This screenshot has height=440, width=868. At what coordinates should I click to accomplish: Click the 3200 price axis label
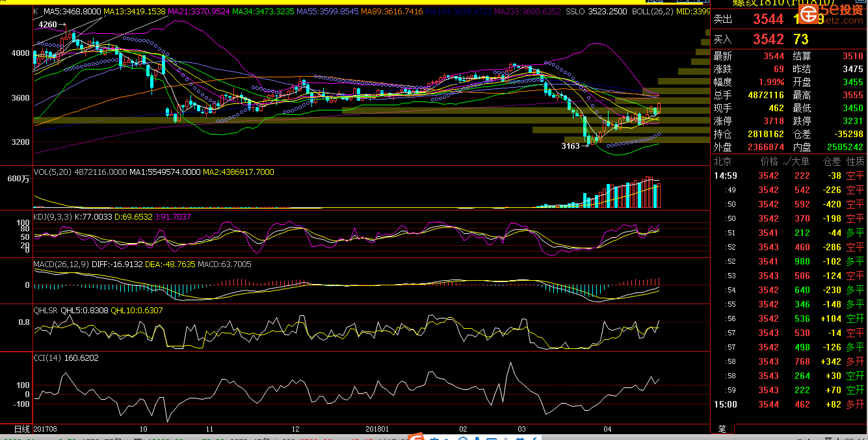(20, 142)
